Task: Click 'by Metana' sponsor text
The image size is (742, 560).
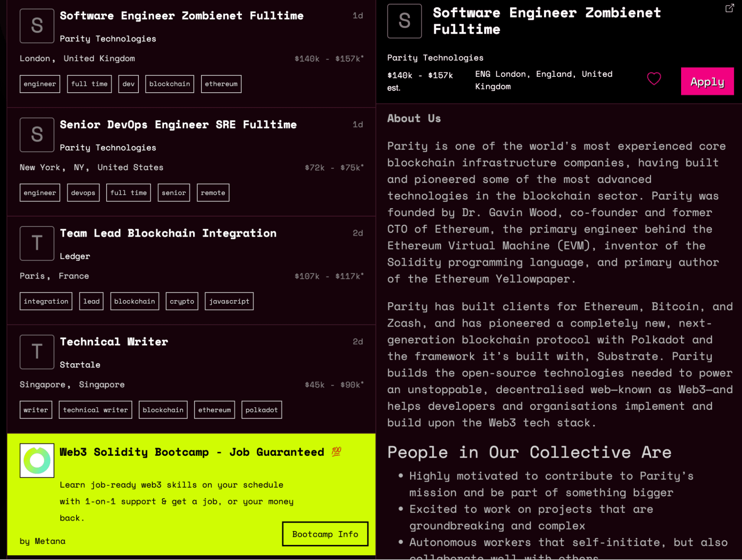Action: click(43, 541)
